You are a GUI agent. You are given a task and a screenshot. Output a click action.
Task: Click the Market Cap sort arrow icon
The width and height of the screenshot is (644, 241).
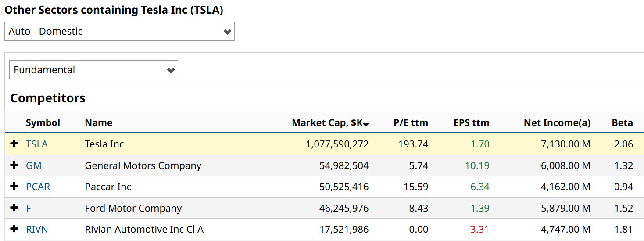click(x=366, y=125)
